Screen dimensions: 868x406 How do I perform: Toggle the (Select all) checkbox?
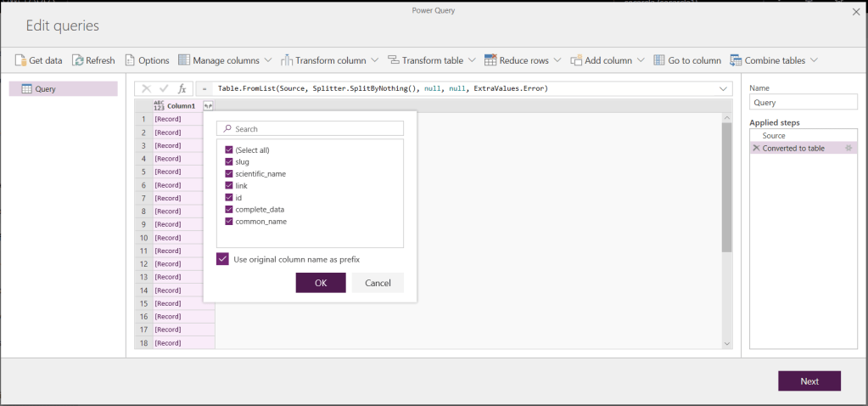[229, 149]
